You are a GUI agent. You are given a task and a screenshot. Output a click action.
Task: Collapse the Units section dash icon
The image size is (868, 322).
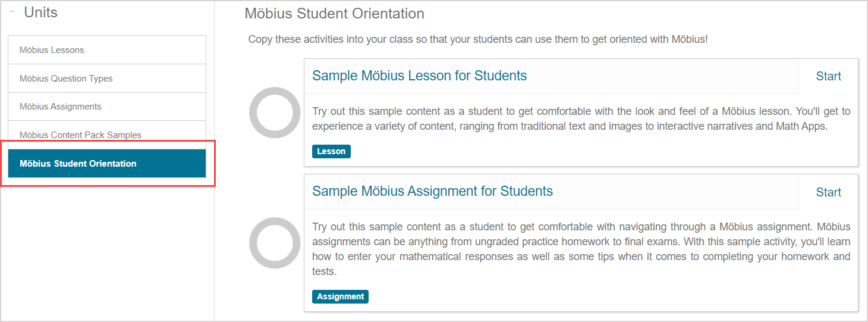[x=12, y=12]
